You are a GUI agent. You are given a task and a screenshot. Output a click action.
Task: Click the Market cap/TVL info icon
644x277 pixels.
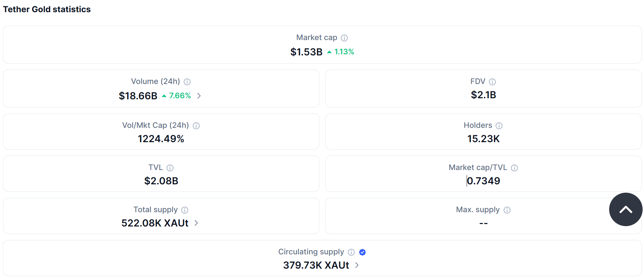click(514, 168)
